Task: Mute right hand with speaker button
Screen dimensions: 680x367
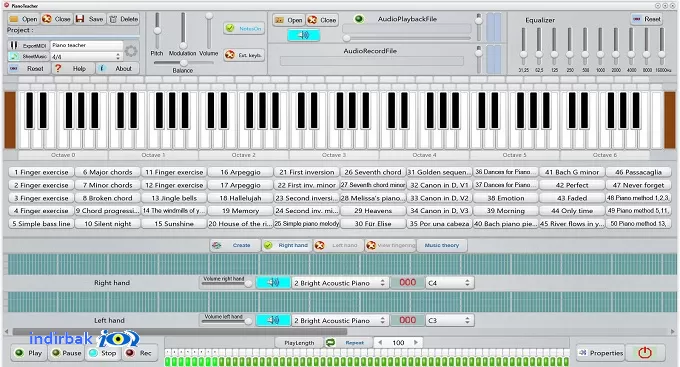Action: coord(273,283)
